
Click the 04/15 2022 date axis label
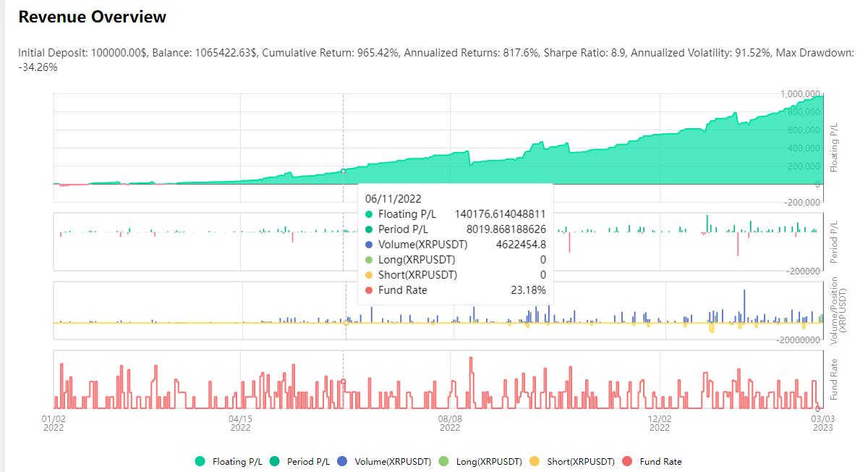click(x=240, y=423)
